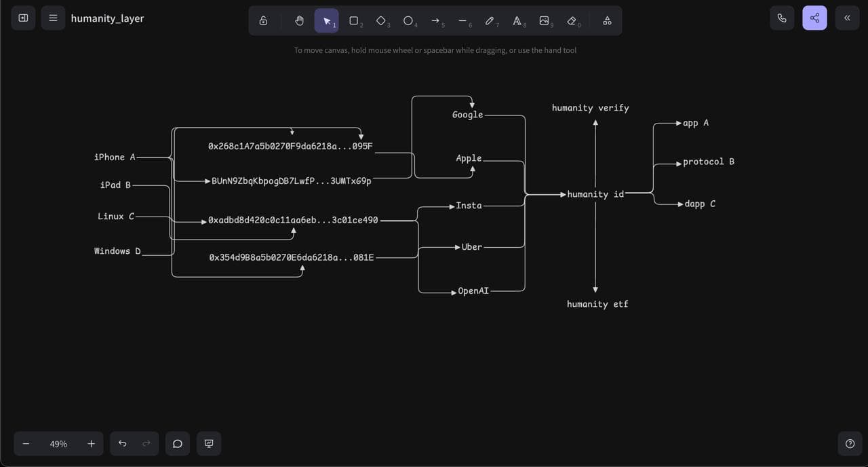Open the Insert Image tool
The width and height of the screenshot is (868, 467).
(545, 20)
